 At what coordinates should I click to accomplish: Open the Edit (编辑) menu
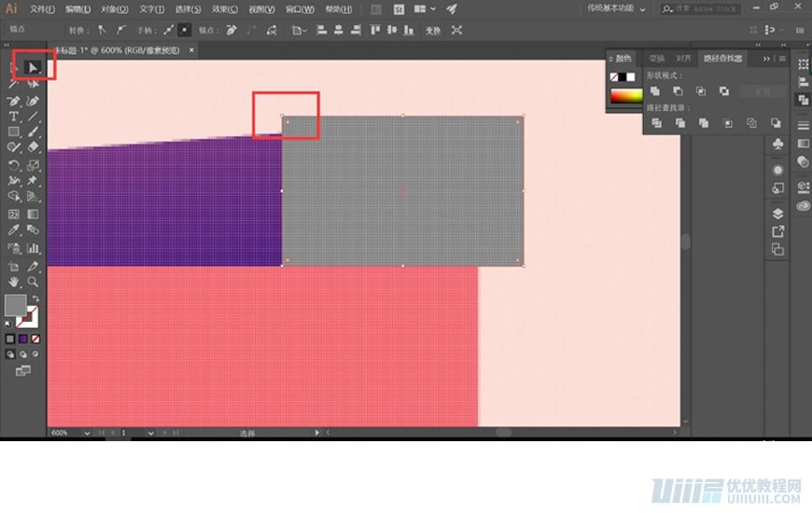[78, 9]
